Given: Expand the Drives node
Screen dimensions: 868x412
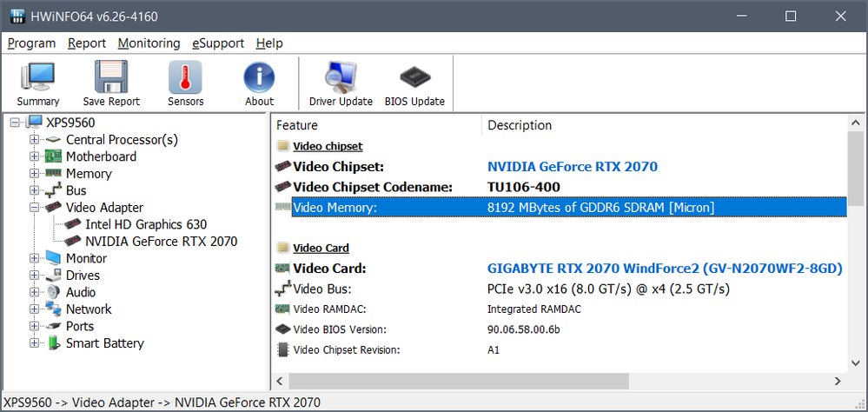Looking at the screenshot, I should pos(35,276).
